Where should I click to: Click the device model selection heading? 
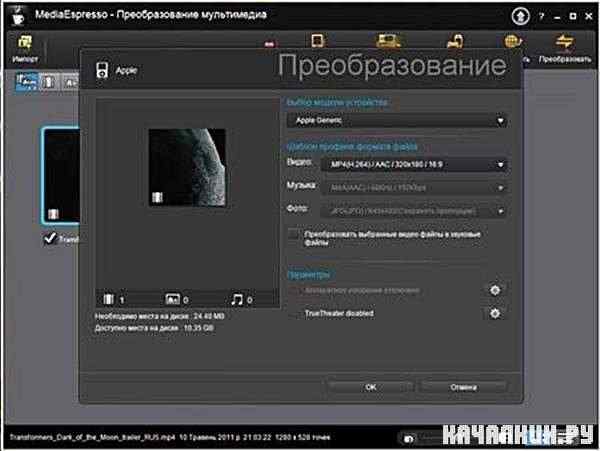pos(338,102)
